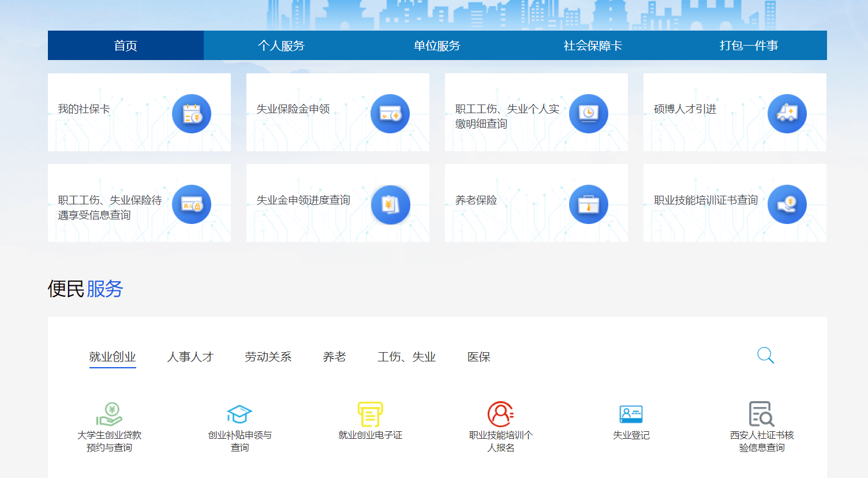
Task: Open 职工工伤、失业保险待遇享受信息查询 text
Action: pos(110,207)
